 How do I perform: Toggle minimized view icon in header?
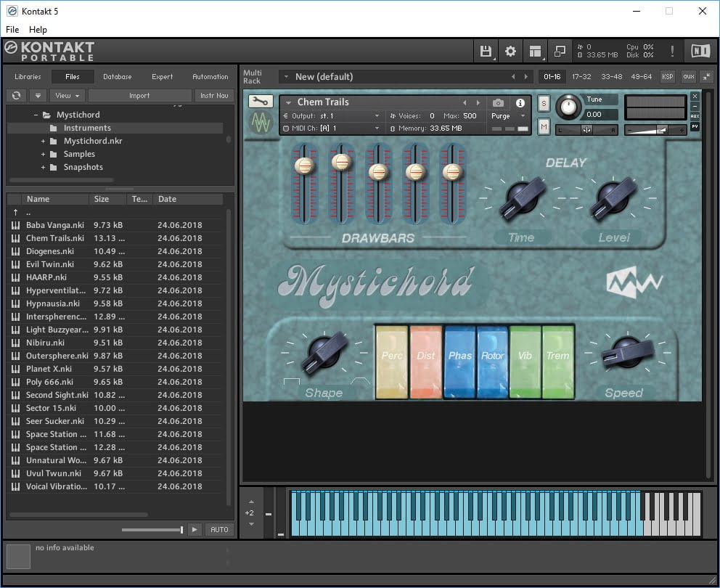click(x=560, y=51)
